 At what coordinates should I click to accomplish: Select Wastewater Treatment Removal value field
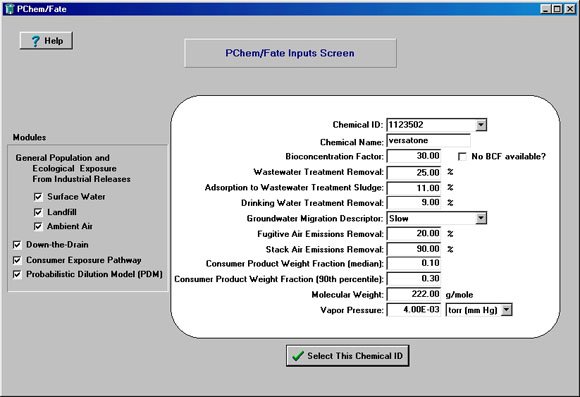[414, 172]
